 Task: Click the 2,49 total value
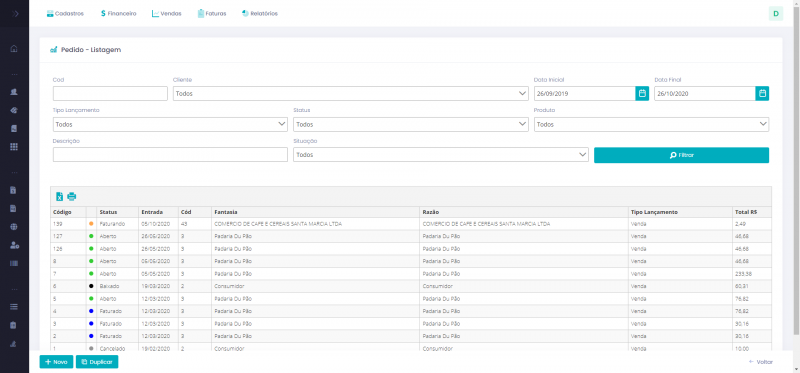pos(740,224)
